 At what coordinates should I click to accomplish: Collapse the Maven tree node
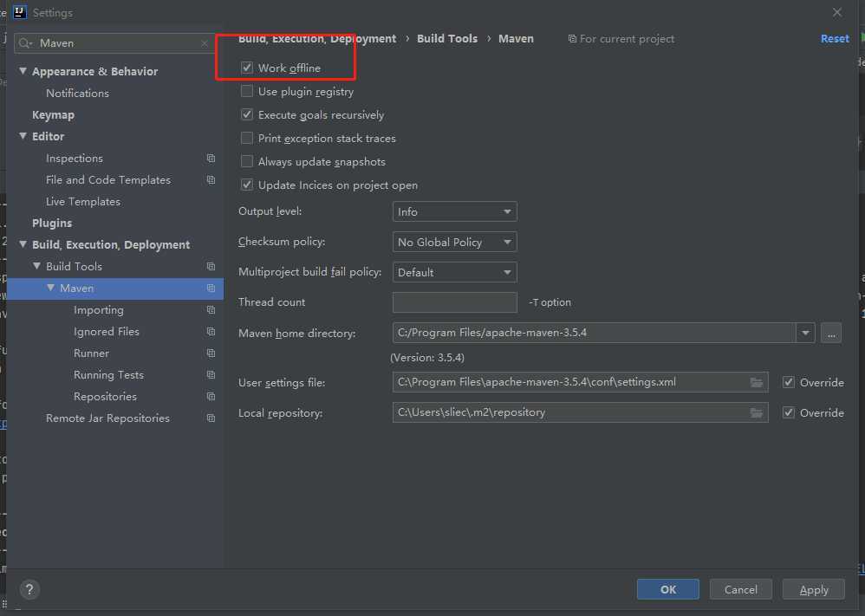tap(51, 288)
